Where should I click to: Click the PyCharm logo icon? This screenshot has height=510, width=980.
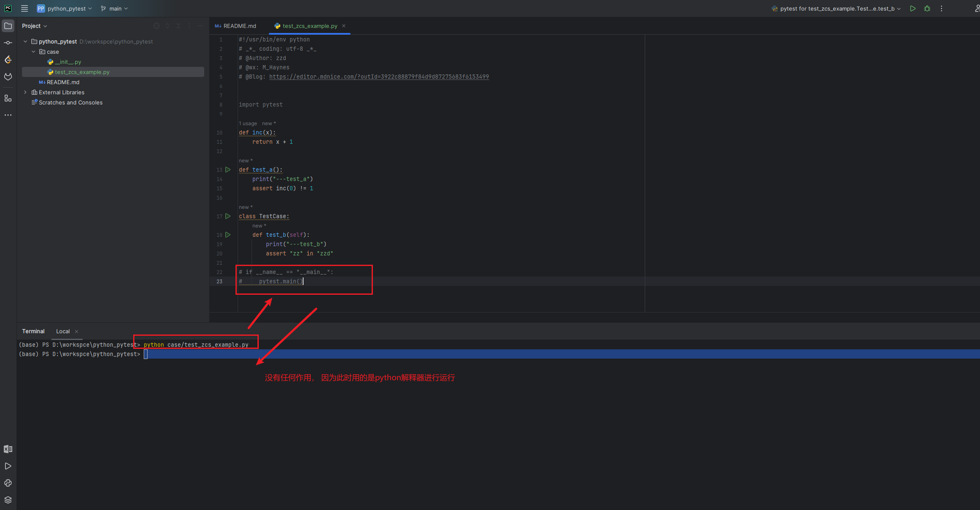tap(8, 8)
